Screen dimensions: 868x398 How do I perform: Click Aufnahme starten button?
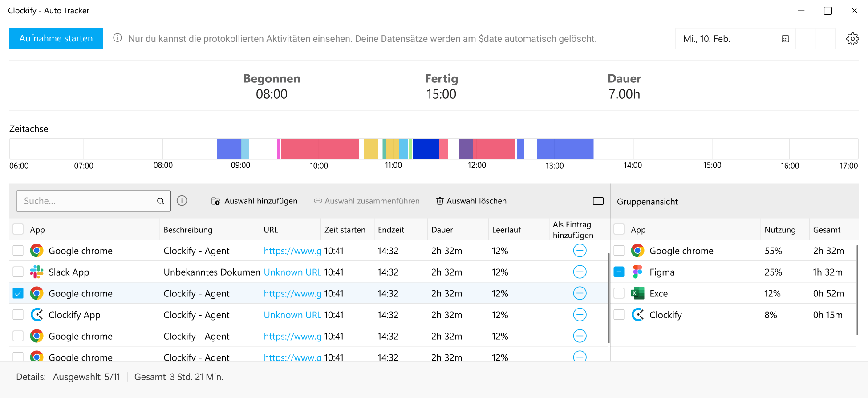click(56, 39)
